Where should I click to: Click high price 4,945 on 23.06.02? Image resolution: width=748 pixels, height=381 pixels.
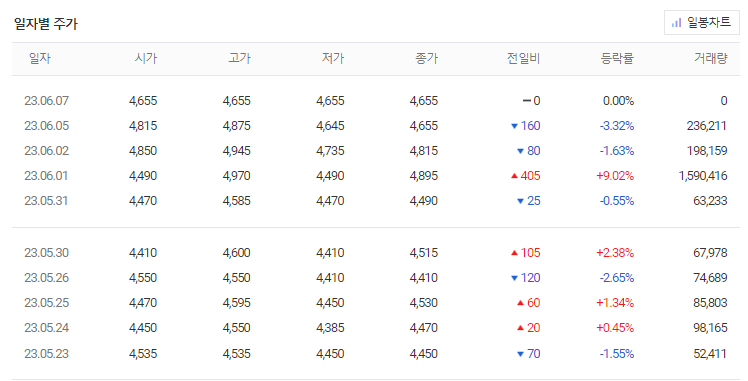(237, 151)
